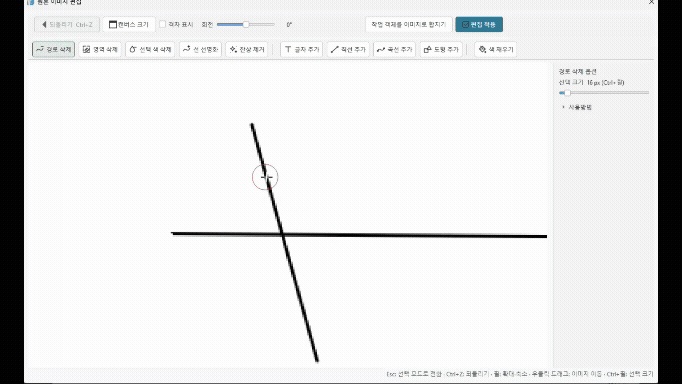This screenshot has height=384, width=682.
Task: Undo with the 되돌리기 Ctrl+Z button
Action: pos(67,24)
